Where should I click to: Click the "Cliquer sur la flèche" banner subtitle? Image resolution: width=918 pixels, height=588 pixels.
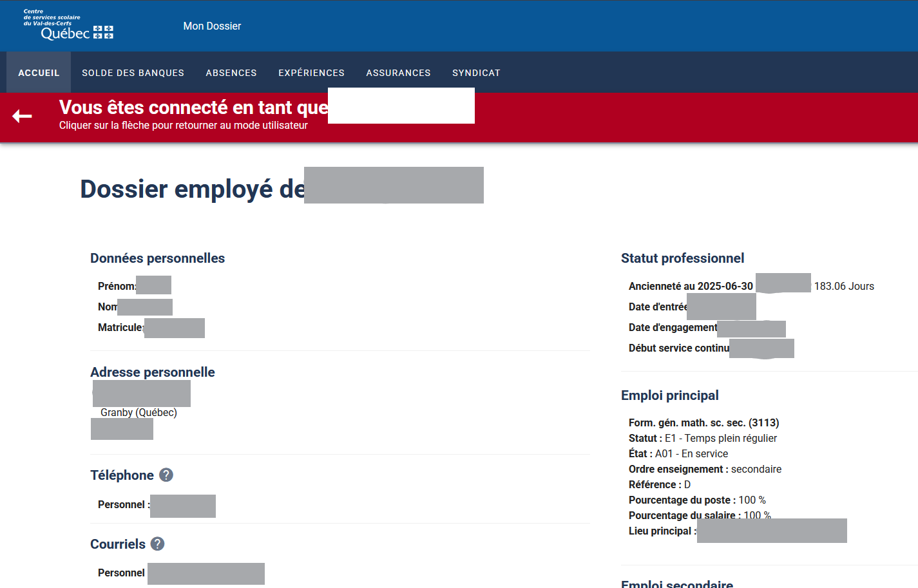183,125
